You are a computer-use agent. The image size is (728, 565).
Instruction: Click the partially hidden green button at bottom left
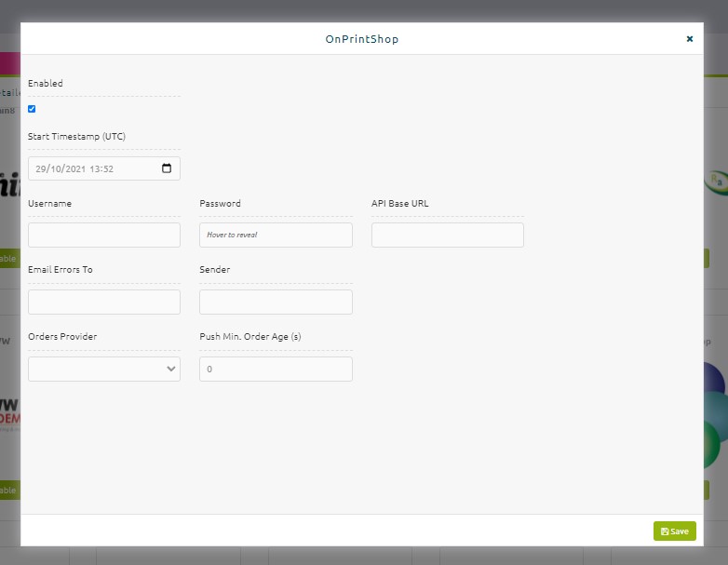9,491
